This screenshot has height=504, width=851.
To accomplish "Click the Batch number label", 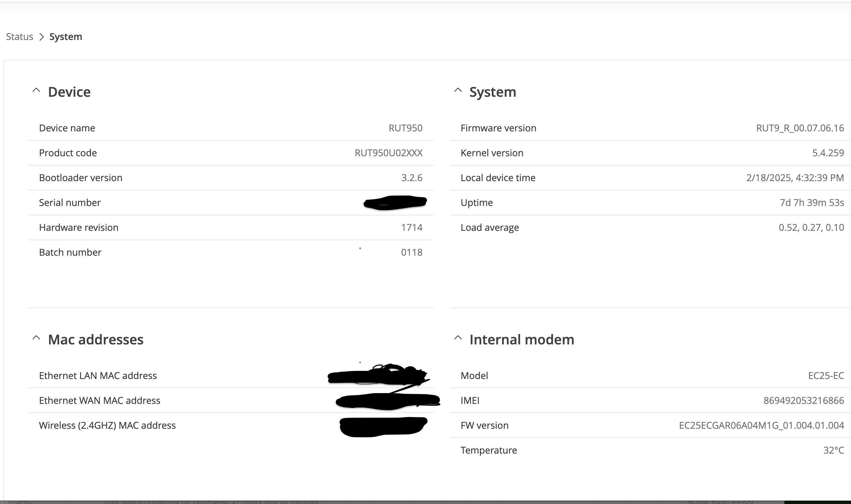I will (70, 252).
